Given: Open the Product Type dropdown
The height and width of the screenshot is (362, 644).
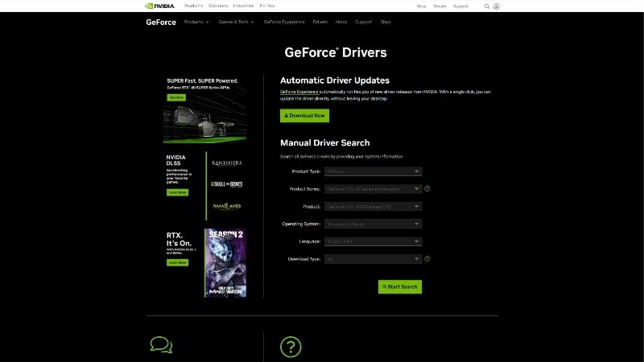Looking at the screenshot, I should point(373,171).
